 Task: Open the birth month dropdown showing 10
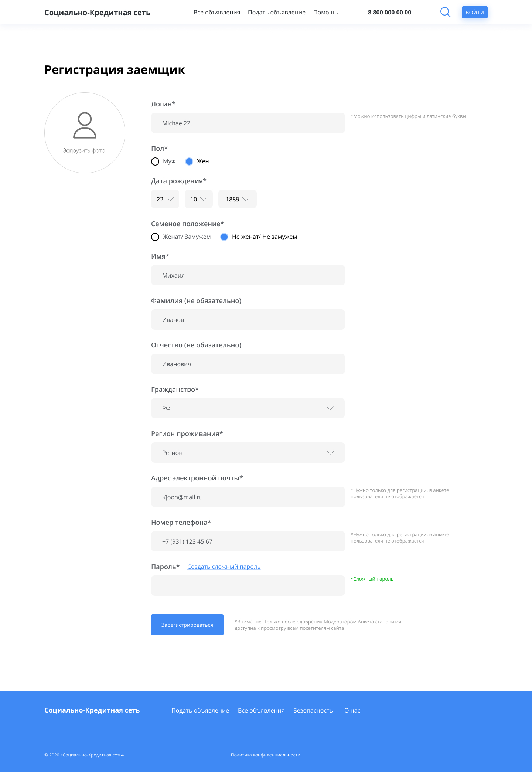point(199,199)
